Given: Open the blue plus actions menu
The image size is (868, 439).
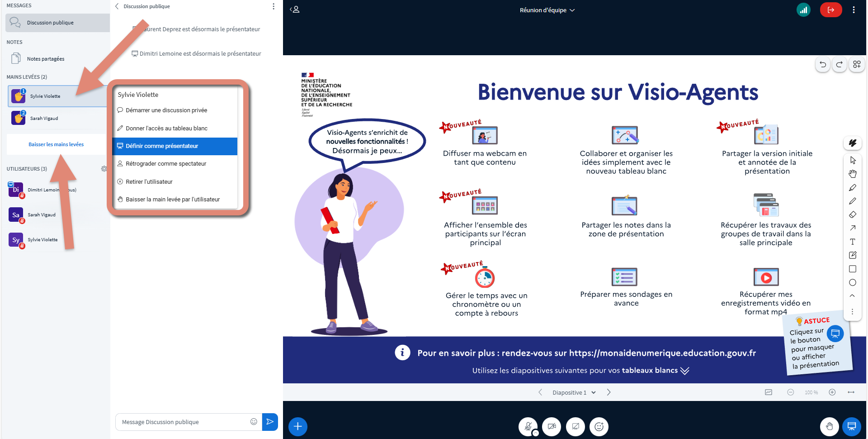Looking at the screenshot, I should [x=298, y=426].
